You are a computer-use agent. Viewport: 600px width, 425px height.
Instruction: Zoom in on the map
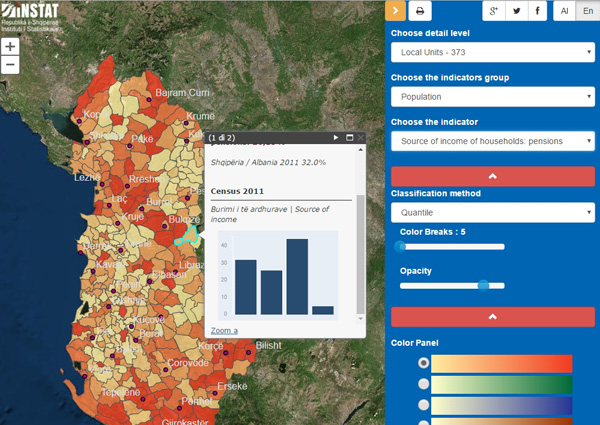pyautogui.click(x=10, y=47)
